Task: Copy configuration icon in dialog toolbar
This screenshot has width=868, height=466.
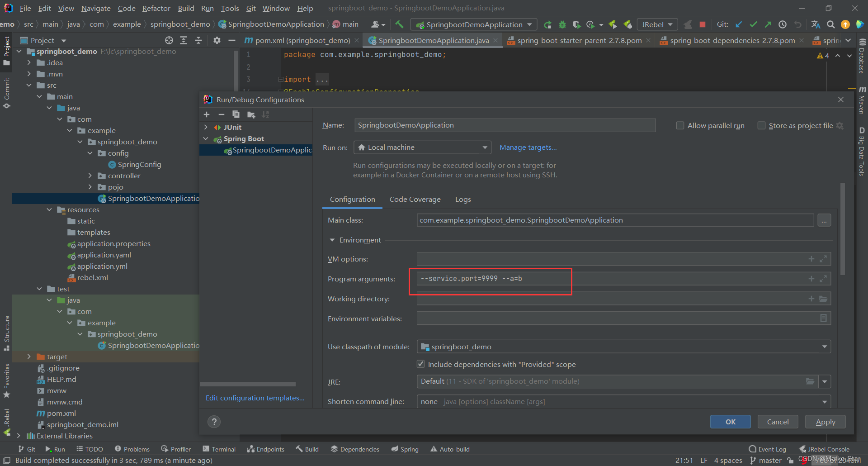Action: (x=236, y=114)
